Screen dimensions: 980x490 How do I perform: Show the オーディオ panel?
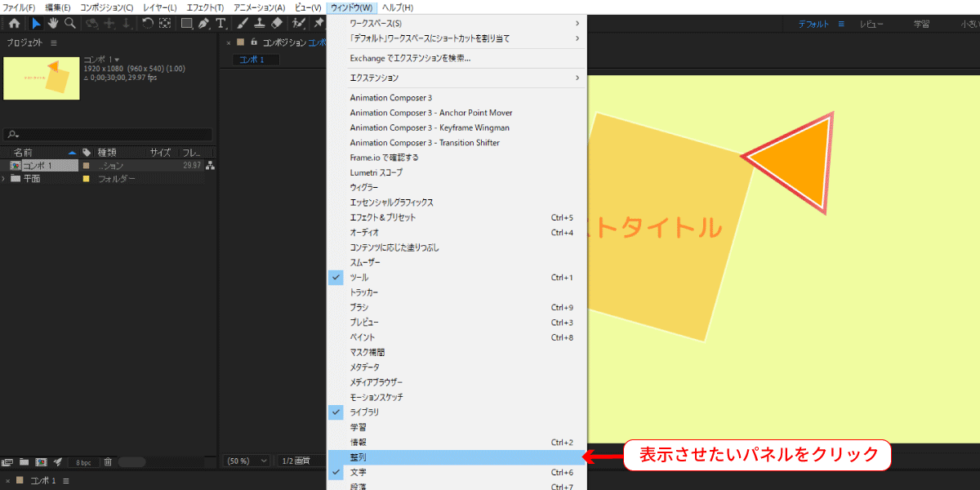[x=457, y=233]
